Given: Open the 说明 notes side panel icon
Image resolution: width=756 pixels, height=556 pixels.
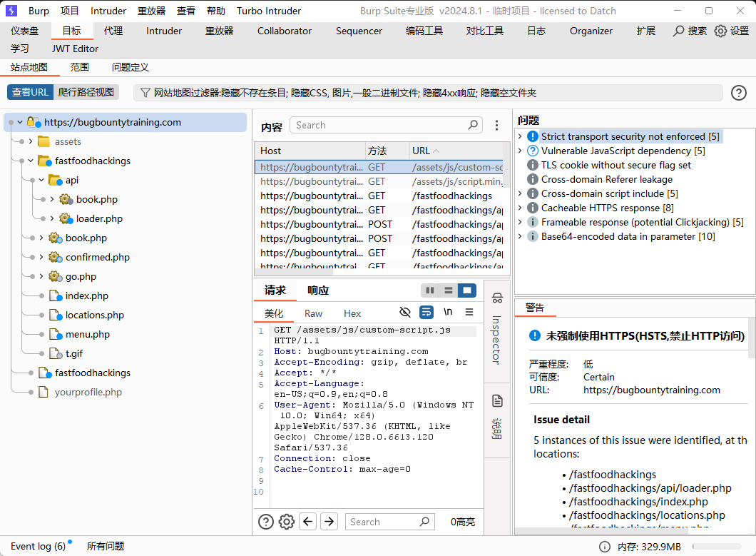Looking at the screenshot, I should coord(497,400).
